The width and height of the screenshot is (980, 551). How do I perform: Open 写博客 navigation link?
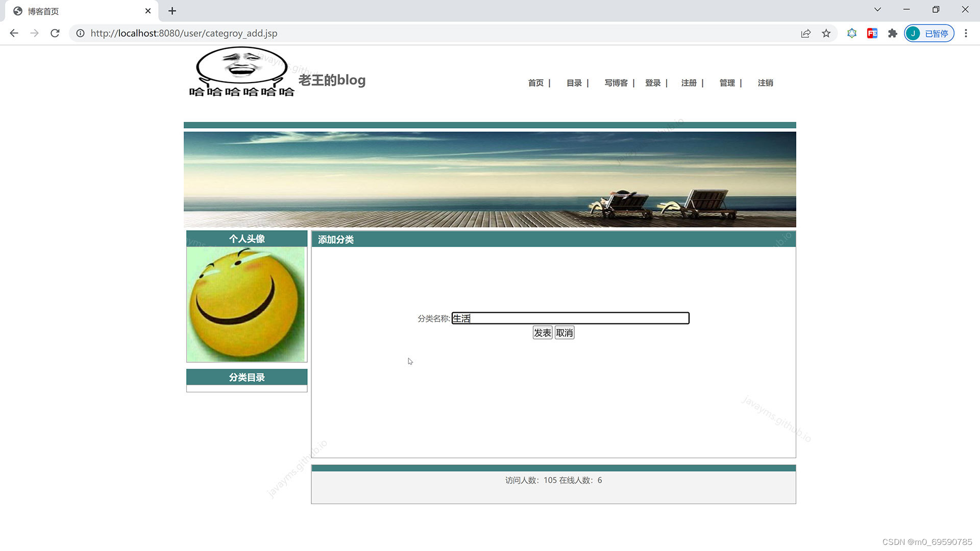(x=616, y=83)
